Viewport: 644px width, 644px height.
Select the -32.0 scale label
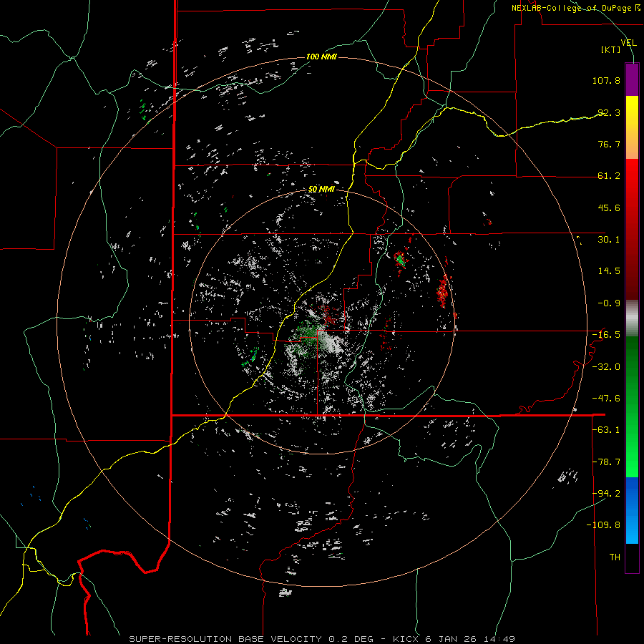tap(606, 367)
